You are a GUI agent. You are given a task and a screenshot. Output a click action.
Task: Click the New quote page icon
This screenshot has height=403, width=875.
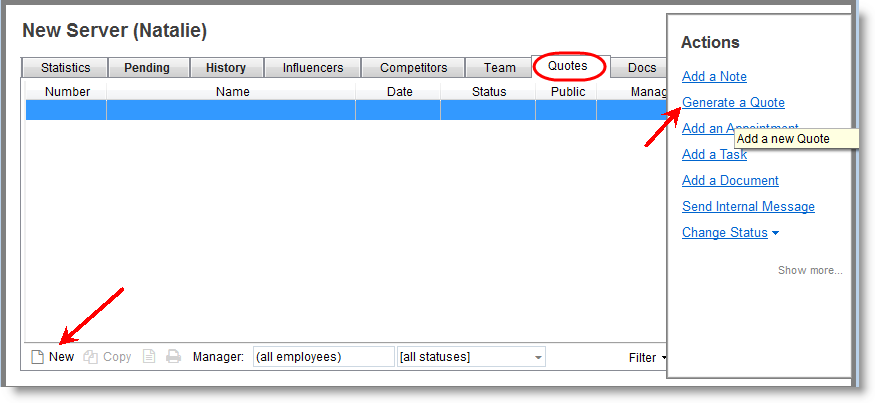coord(38,357)
